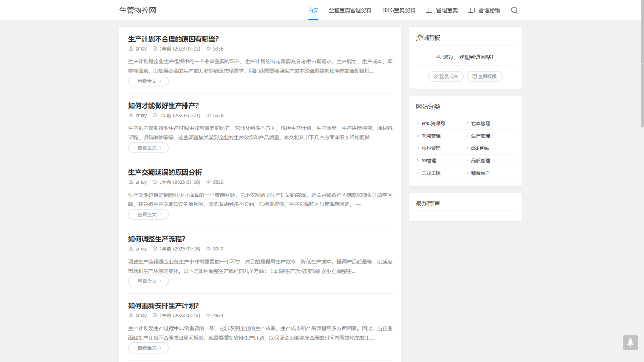Open the 精益生产 category
The height and width of the screenshot is (362, 644).
point(480,173)
